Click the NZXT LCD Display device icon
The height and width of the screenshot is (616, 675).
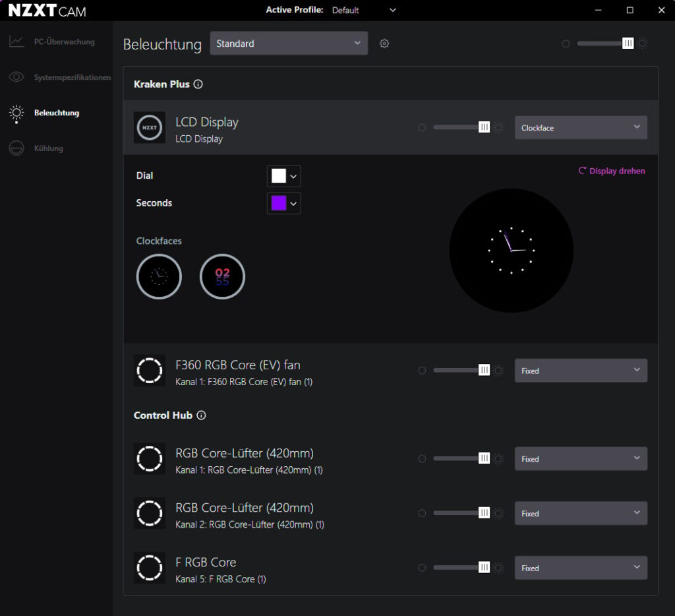tap(150, 127)
